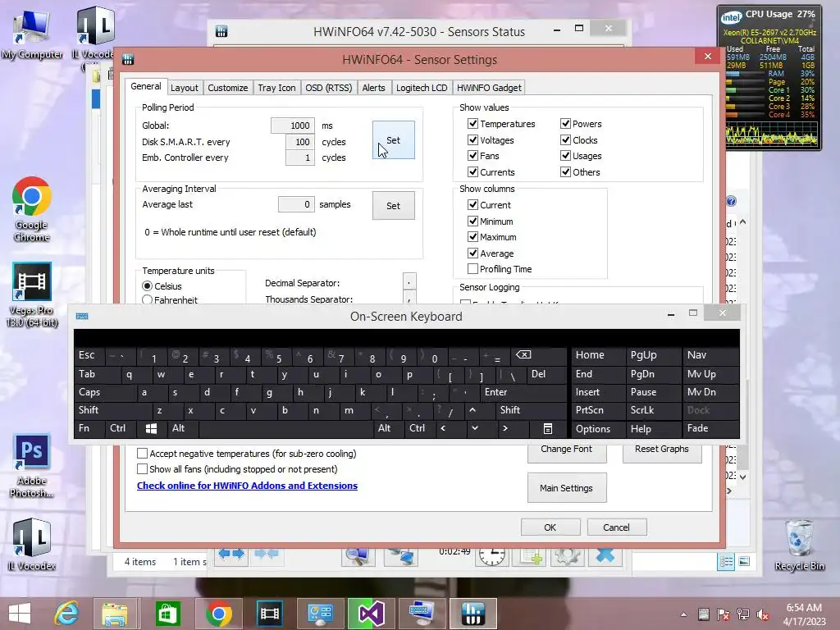Viewport: 840px width, 630px height.
Task: Open the Windows Start button on taskbar
Action: tap(20, 614)
